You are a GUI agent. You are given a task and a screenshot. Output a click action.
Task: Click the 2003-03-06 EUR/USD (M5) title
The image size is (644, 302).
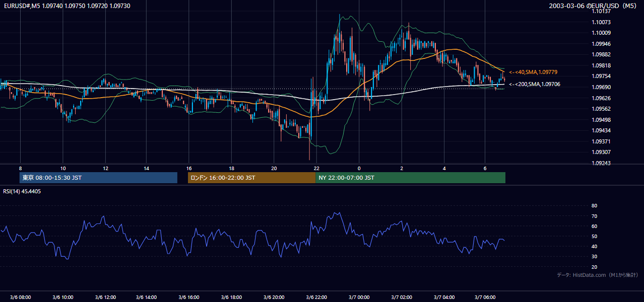(x=593, y=6)
